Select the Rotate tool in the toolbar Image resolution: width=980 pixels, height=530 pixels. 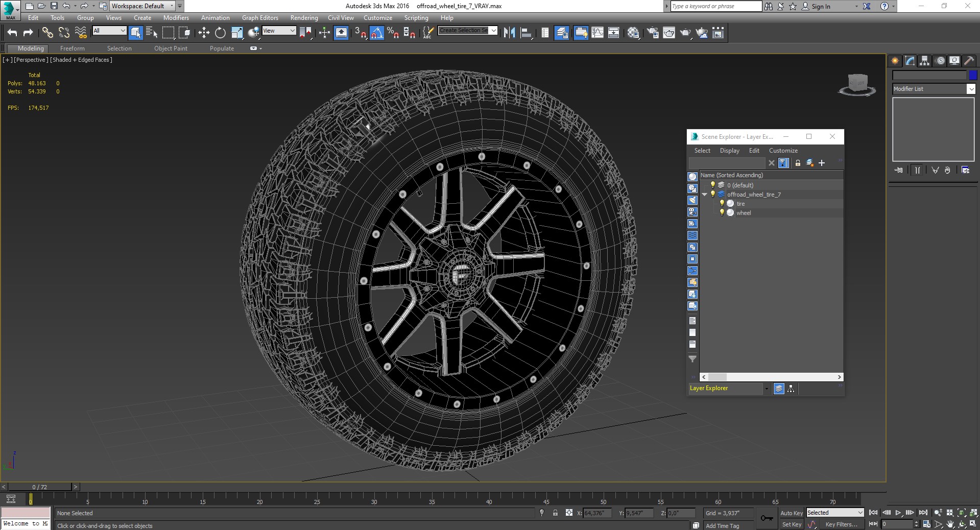[x=220, y=33]
